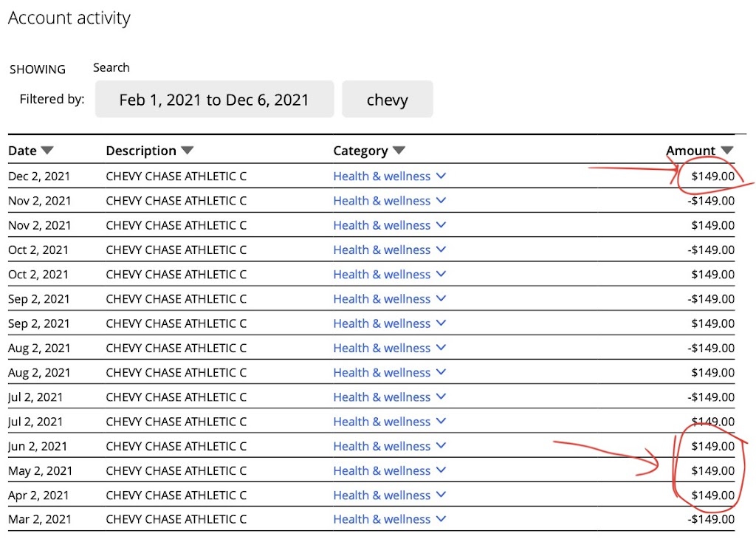Image resolution: width=756 pixels, height=542 pixels.
Task: Click the Date column header
Action: [x=22, y=151]
